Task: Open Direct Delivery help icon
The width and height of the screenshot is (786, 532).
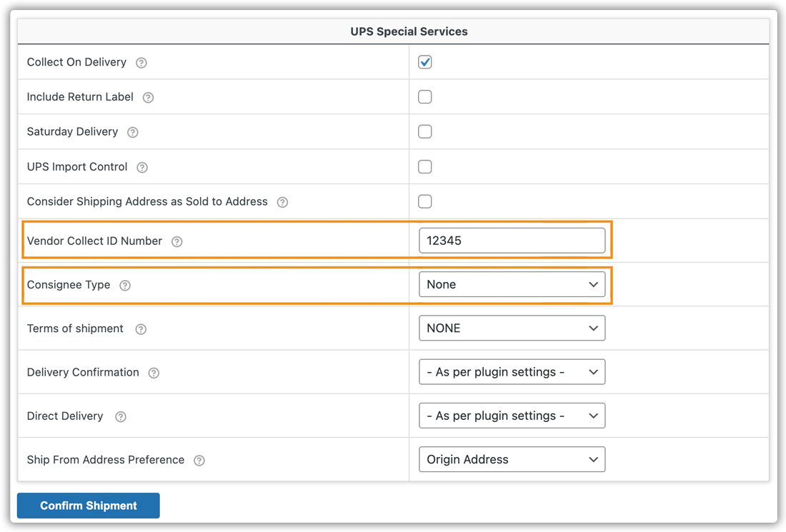Action: (x=121, y=417)
